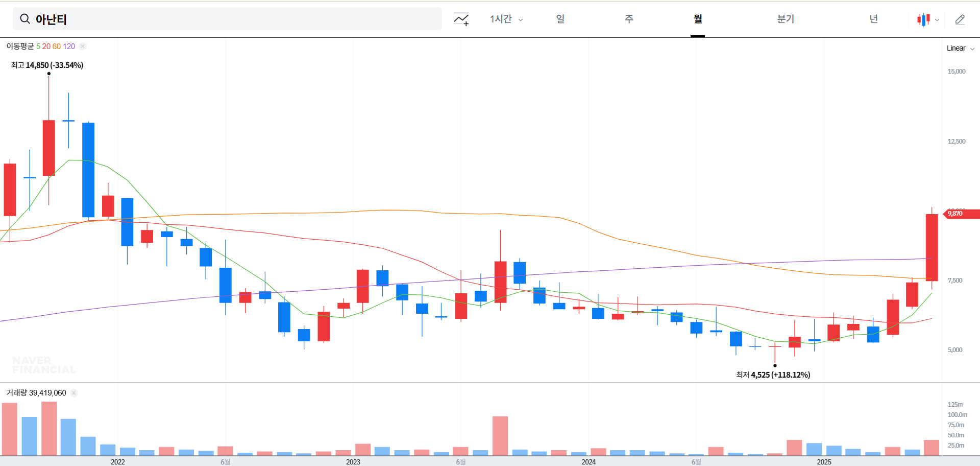Open the add indicator chart icon

pos(461,19)
